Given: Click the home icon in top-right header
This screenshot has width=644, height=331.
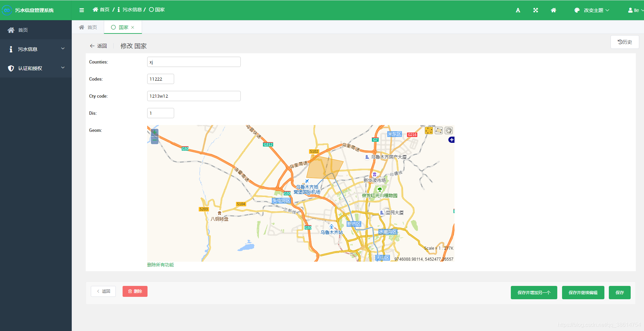Looking at the screenshot, I should click(x=554, y=10).
